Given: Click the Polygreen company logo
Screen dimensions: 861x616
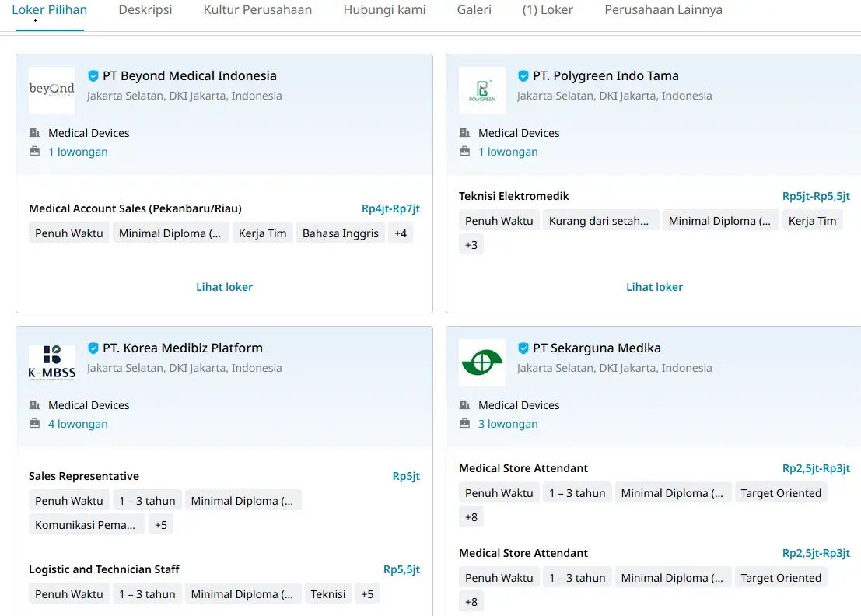Looking at the screenshot, I should [x=482, y=90].
